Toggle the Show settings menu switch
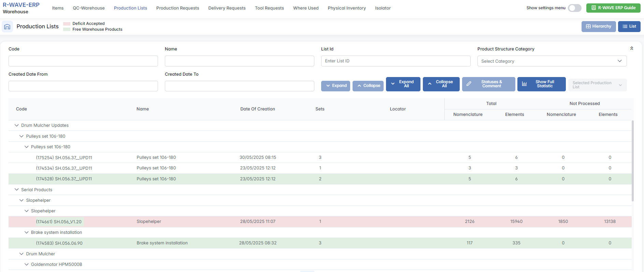Screen dimensions: 644x272 (574, 8)
